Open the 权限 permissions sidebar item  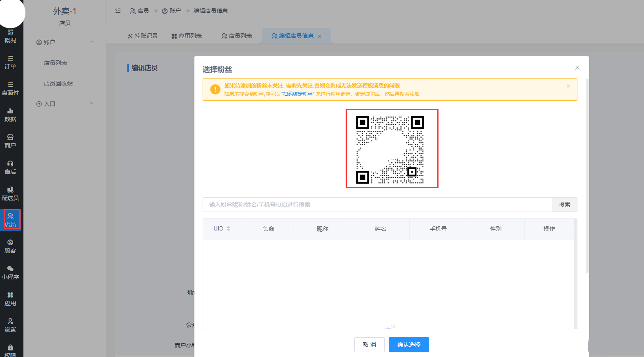pyautogui.click(x=10, y=350)
